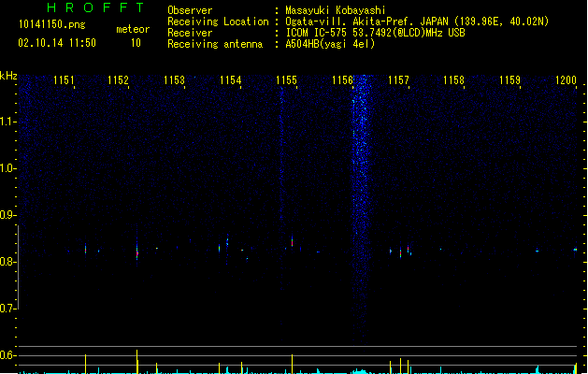This screenshot has height=374, width=588.
Task: Click the 1.1 kHz frequency label
Action: tap(7, 122)
